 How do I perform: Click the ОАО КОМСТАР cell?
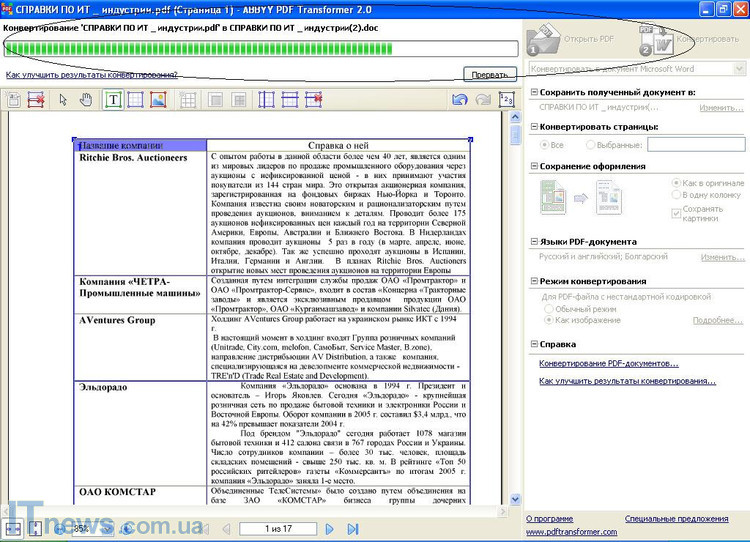[x=140, y=496]
